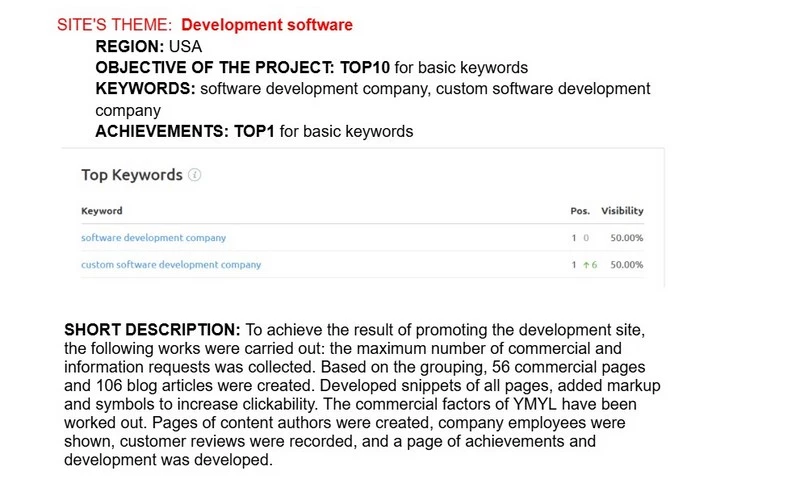Click the red 'Development software' theme title
Viewport: 800px width, 480px height.
[267, 25]
